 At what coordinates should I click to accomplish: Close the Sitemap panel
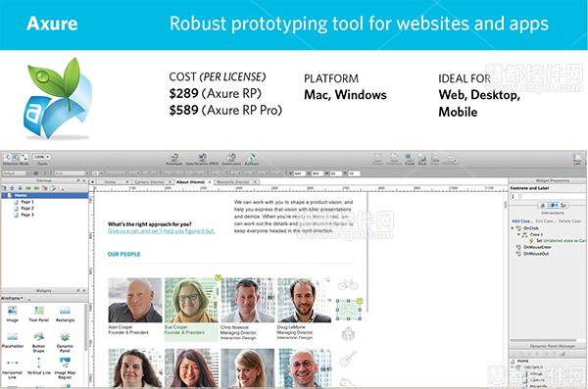(x=84, y=181)
